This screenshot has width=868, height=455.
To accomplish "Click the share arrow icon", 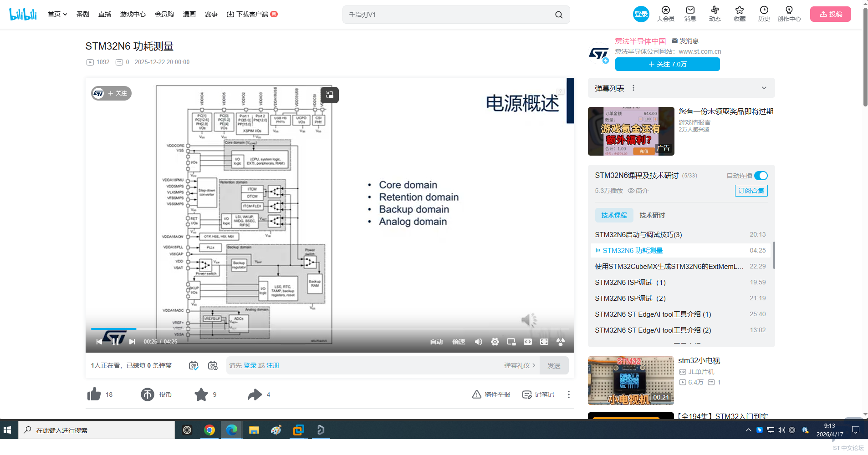I will click(255, 394).
